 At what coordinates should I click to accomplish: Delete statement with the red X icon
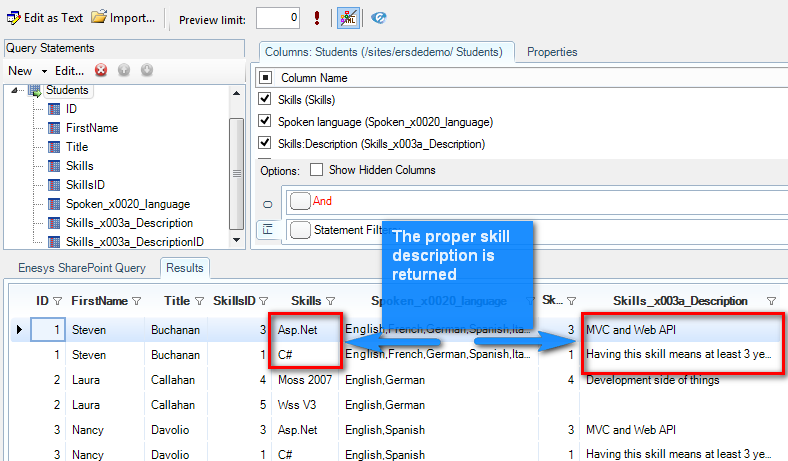pos(101,71)
